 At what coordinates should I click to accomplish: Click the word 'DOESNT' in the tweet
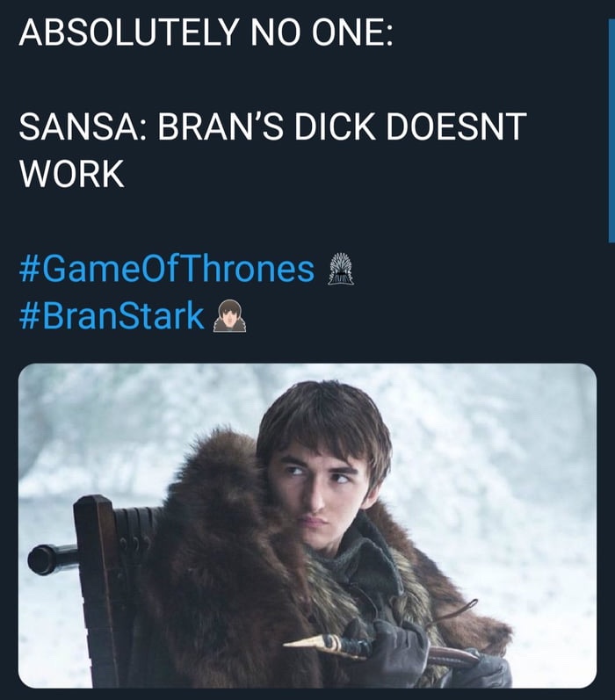click(456, 126)
